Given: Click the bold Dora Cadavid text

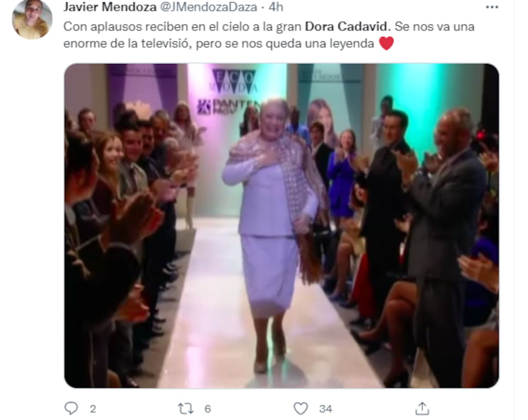Looking at the screenshot, I should [x=348, y=26].
